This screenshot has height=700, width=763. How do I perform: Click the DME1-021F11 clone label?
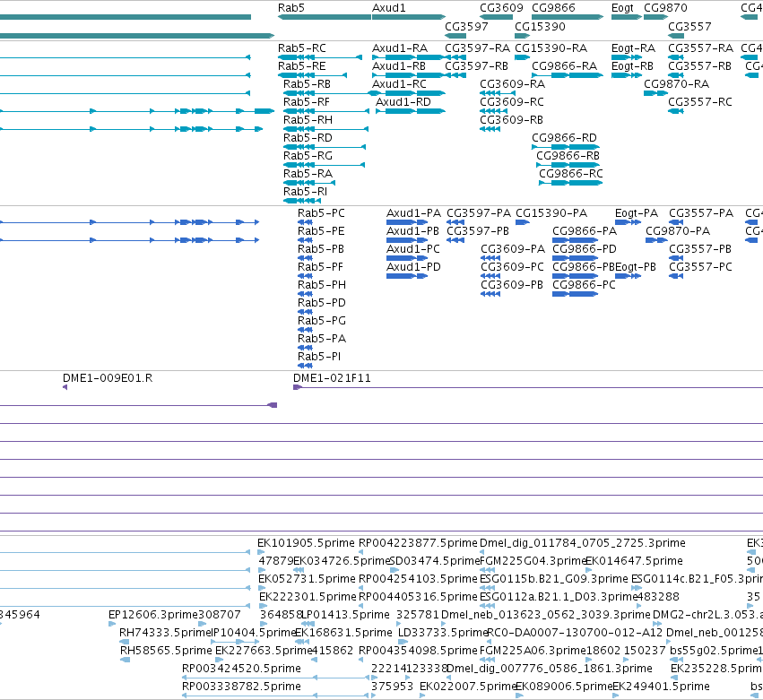click(332, 378)
